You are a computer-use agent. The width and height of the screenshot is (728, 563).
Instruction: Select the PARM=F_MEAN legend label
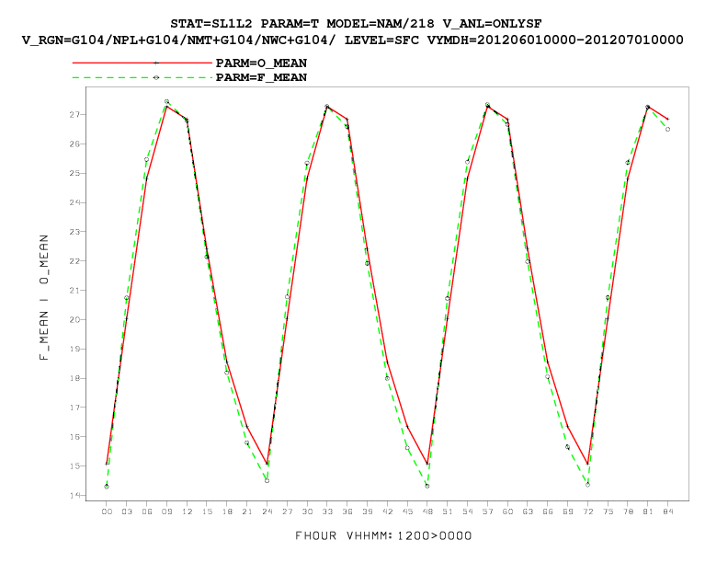tap(261, 77)
